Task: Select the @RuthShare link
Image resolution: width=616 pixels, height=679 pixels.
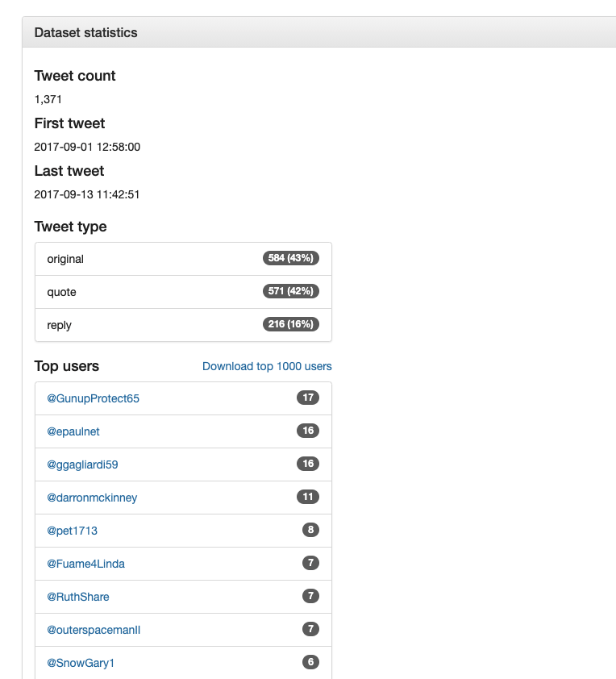Action: tap(77, 597)
